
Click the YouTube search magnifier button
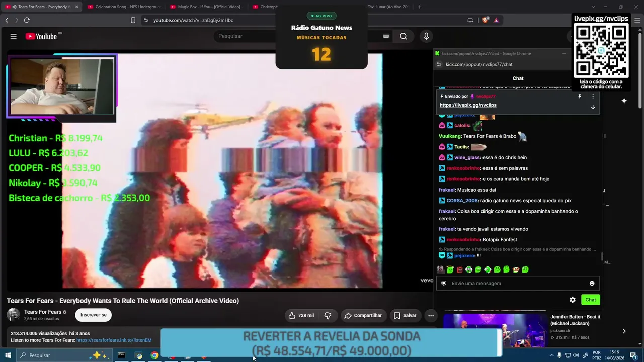tap(404, 36)
